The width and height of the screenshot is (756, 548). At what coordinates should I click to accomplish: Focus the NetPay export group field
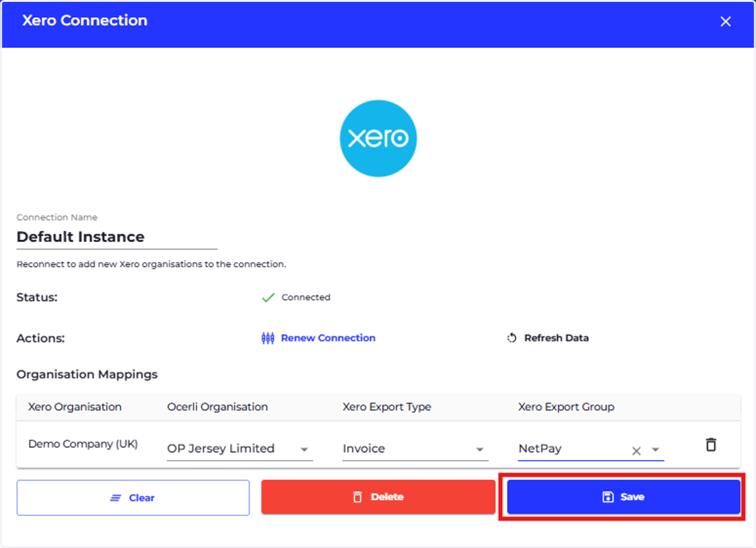[x=573, y=449]
